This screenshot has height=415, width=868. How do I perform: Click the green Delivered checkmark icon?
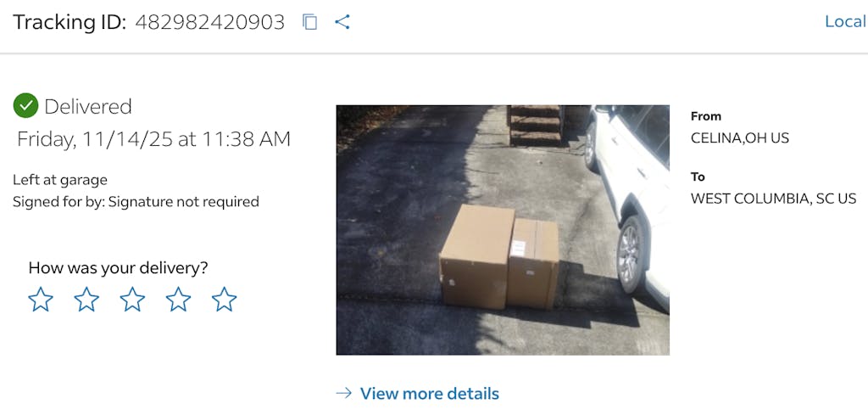click(x=25, y=106)
